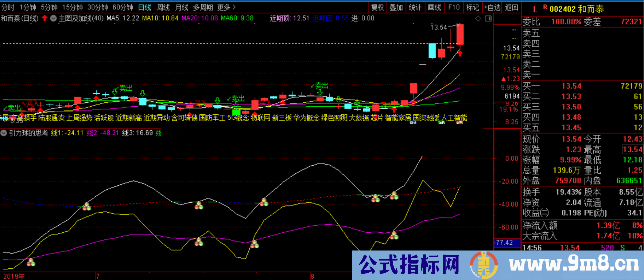Screen dimensions: 644x280
Task: Expand the 引力球的思考 indicator menu
Action: tap(4, 133)
